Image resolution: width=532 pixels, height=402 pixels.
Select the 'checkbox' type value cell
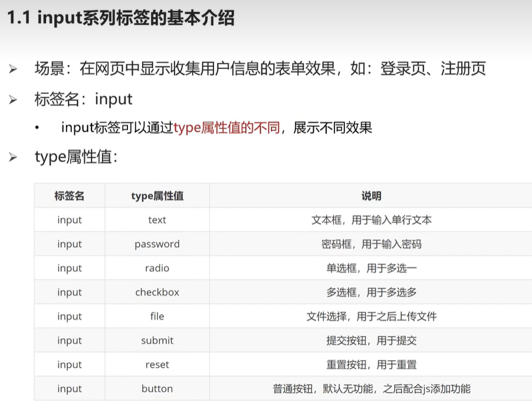tap(157, 292)
